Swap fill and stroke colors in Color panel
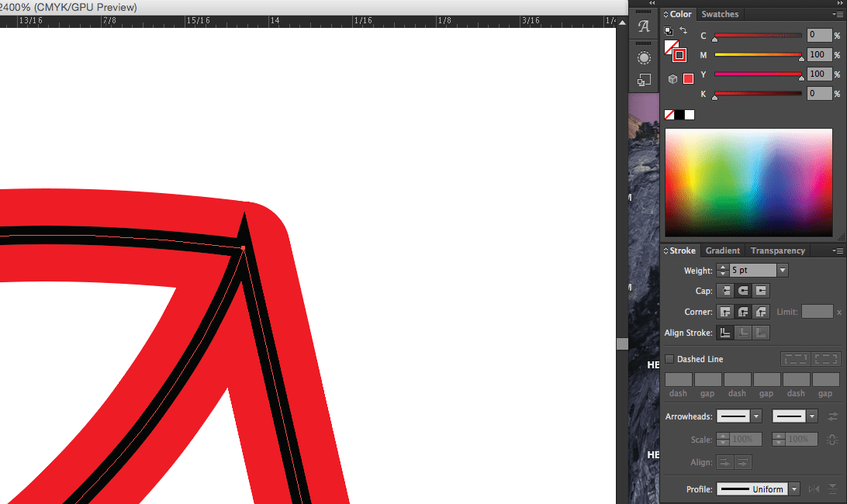This screenshot has width=847, height=504. click(x=683, y=29)
